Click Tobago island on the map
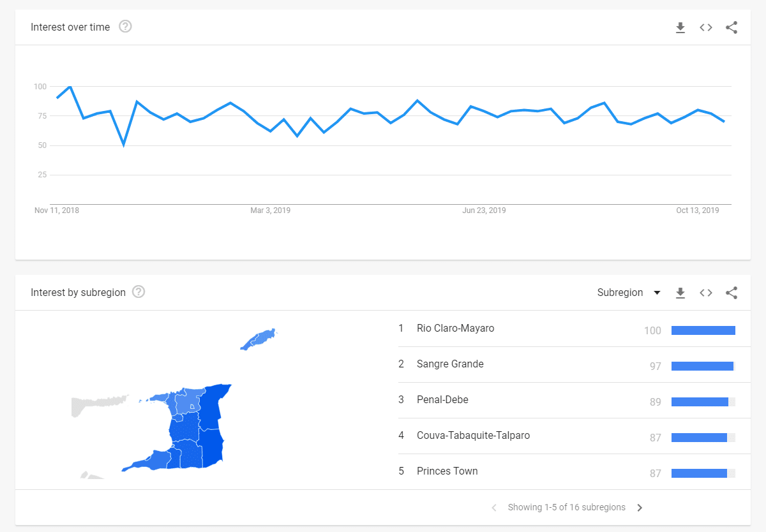Viewport: 766px width, 532px height. click(x=259, y=339)
